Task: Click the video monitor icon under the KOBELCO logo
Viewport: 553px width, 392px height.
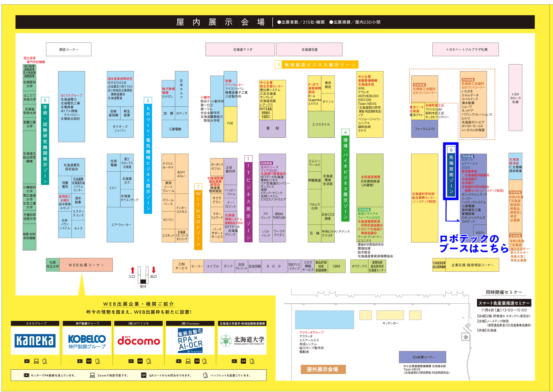Action: pyautogui.click(x=80, y=361)
